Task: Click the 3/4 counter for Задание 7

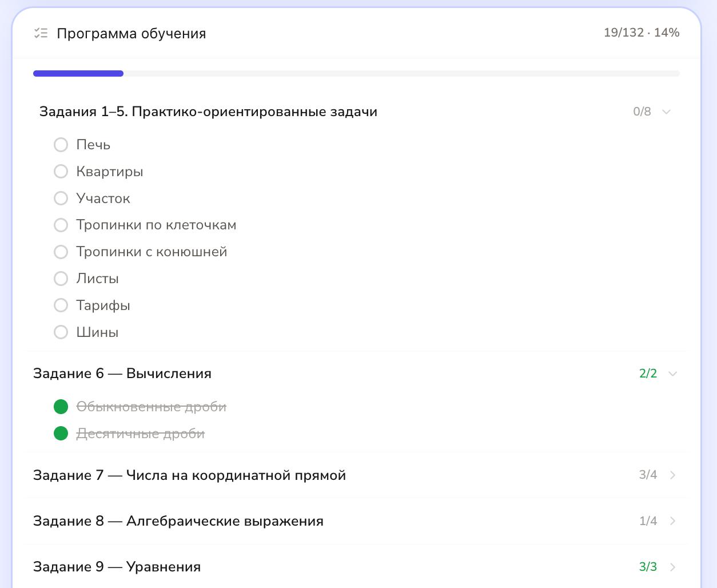Action: point(648,475)
